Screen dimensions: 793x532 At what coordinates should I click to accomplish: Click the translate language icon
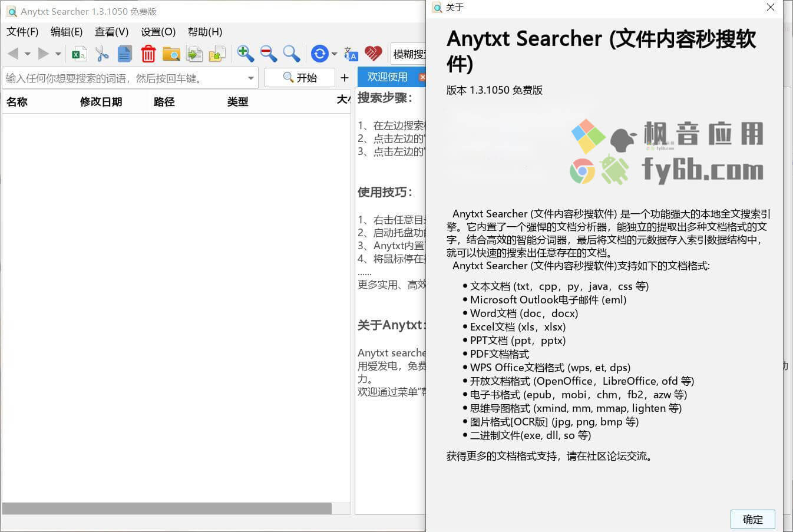tap(351, 54)
